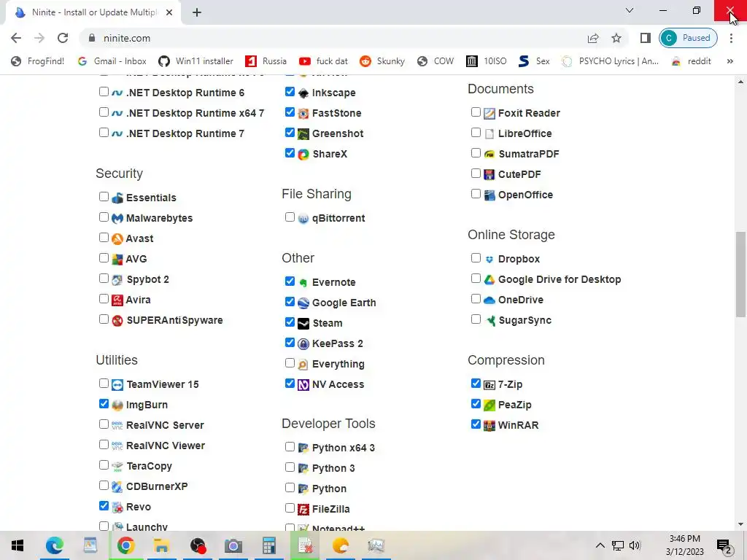Click the AVG icon

[117, 259]
